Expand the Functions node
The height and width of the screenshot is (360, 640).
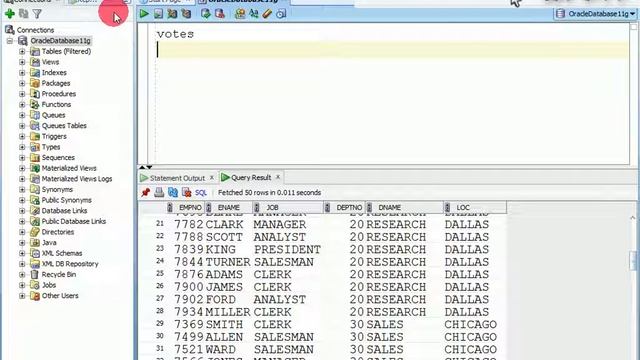(x=22, y=104)
